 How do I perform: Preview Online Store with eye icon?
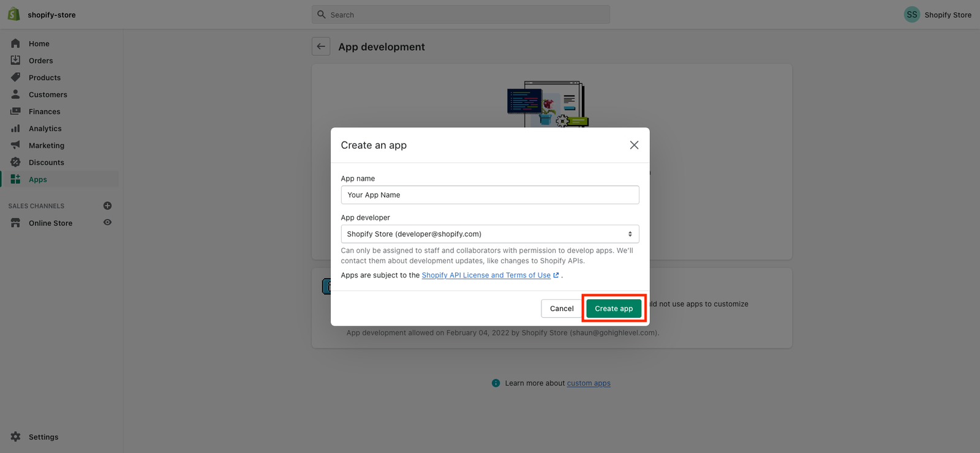point(107,222)
